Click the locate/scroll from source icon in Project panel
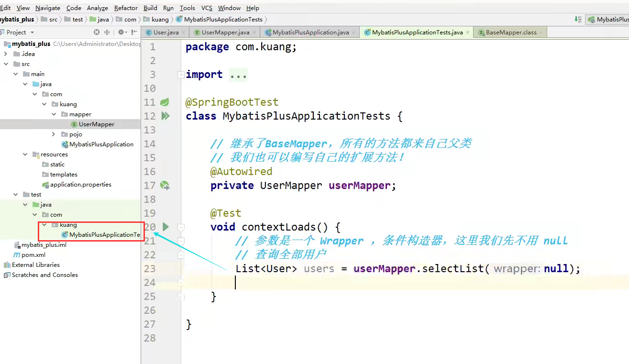The height and width of the screenshot is (364, 629). click(97, 32)
